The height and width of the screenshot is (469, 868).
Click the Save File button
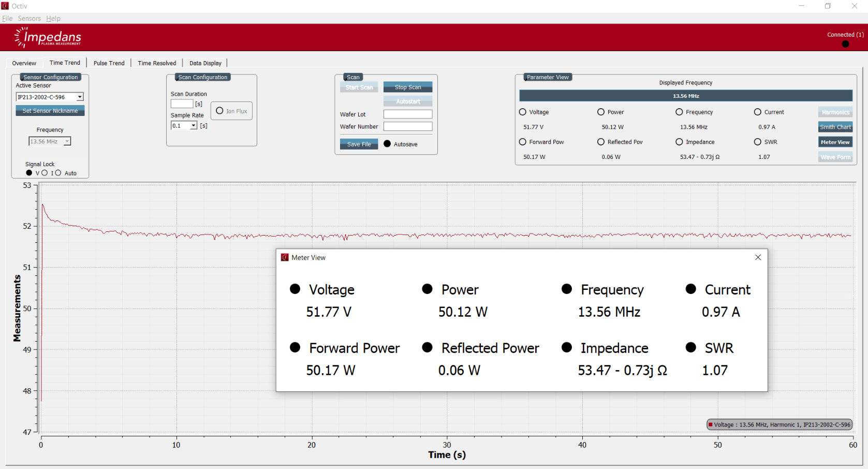click(359, 144)
